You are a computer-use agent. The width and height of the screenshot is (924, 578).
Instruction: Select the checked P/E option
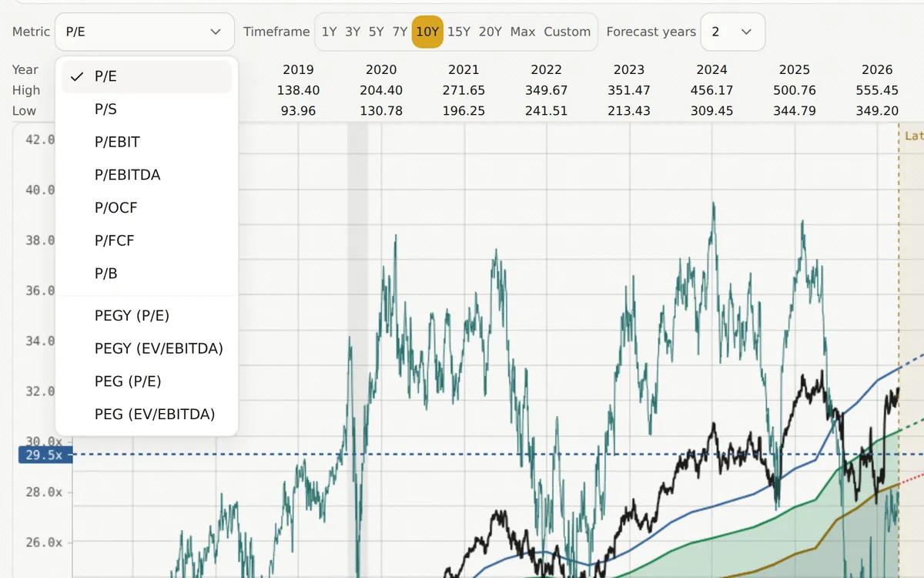pyautogui.click(x=146, y=76)
